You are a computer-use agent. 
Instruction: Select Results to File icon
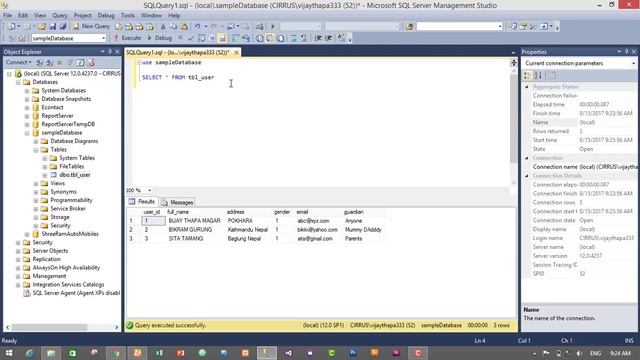pos(280,38)
